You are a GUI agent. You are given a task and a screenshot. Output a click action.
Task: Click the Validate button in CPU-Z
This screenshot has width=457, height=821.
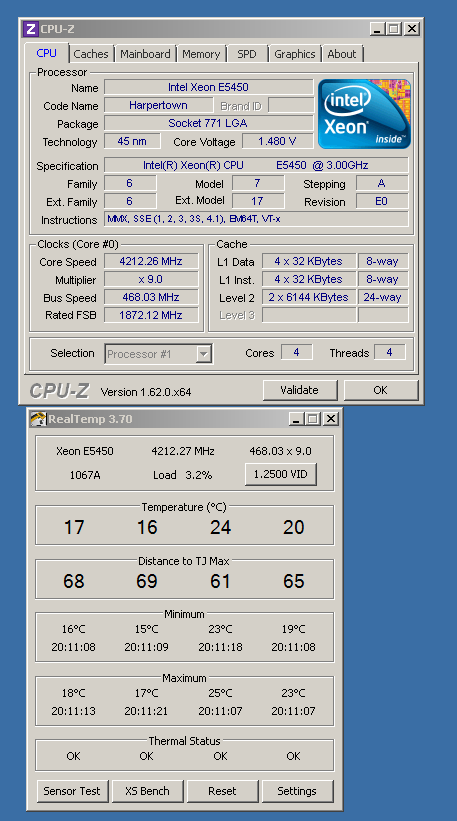(299, 390)
